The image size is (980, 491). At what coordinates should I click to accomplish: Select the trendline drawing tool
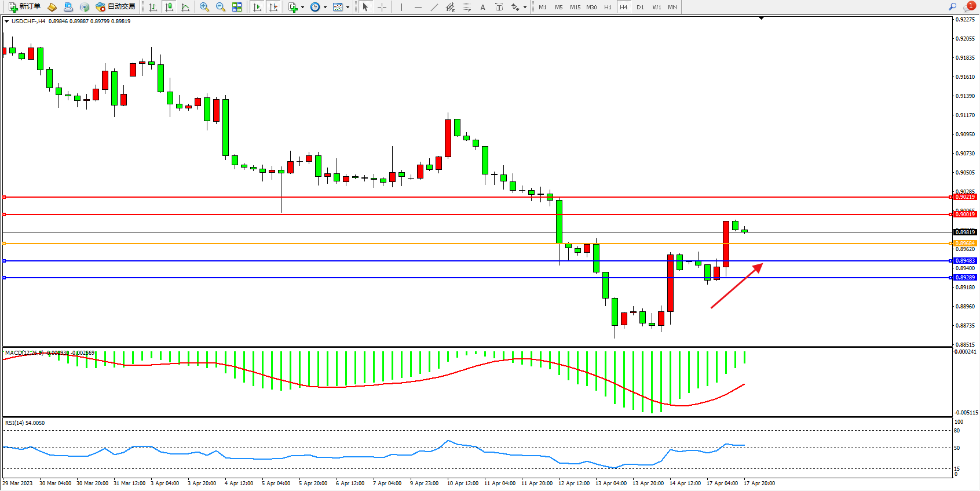point(434,7)
